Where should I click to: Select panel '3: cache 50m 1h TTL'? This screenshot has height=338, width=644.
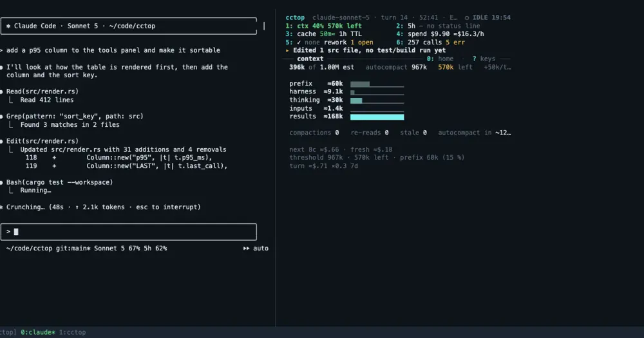(324, 34)
